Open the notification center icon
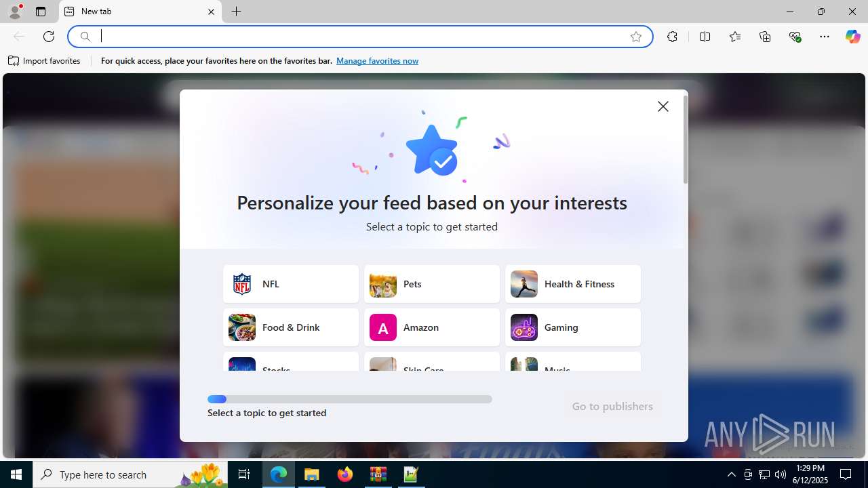The height and width of the screenshot is (488, 868). pos(846,474)
